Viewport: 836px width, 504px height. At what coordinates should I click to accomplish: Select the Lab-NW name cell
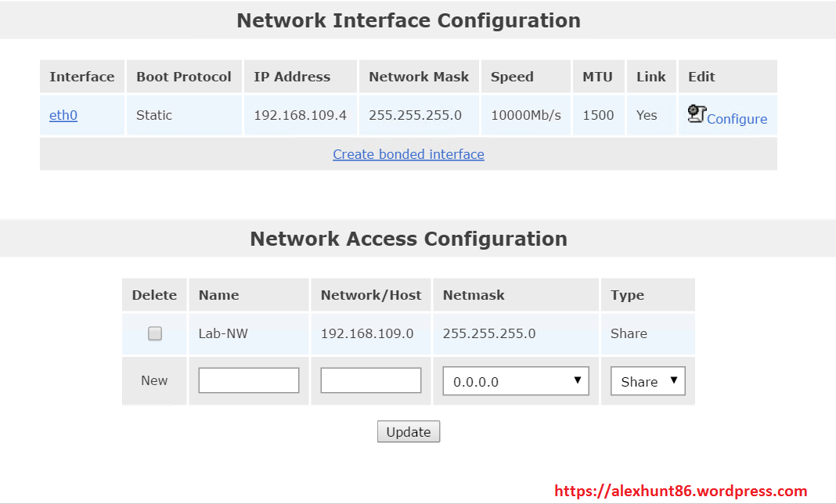tap(223, 333)
